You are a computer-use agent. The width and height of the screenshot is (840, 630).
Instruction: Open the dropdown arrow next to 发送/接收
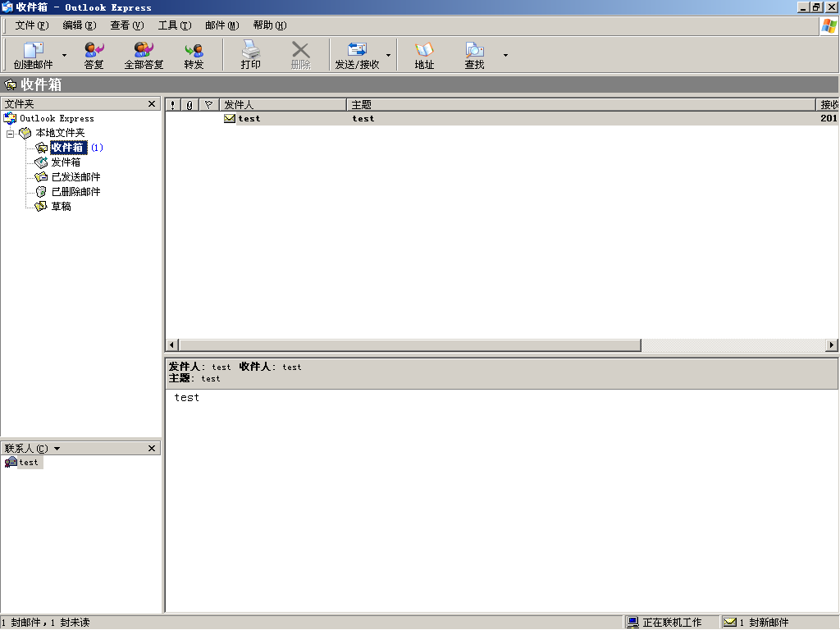388,55
